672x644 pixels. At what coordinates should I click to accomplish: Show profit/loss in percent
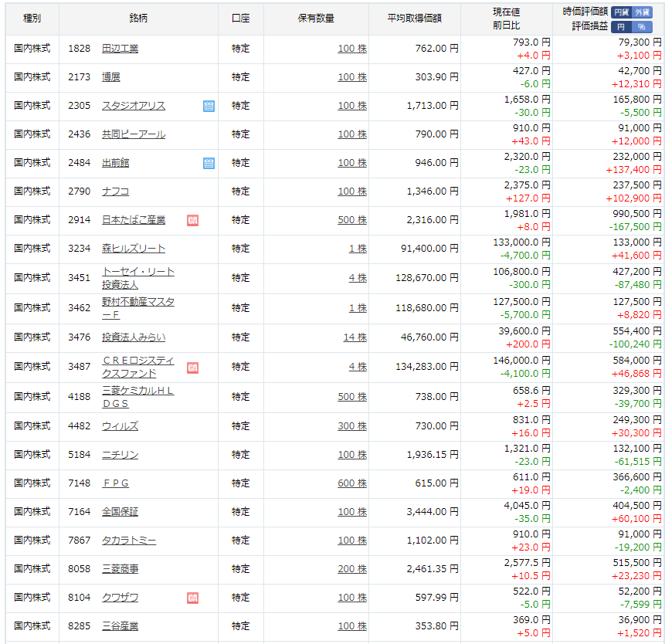click(642, 26)
